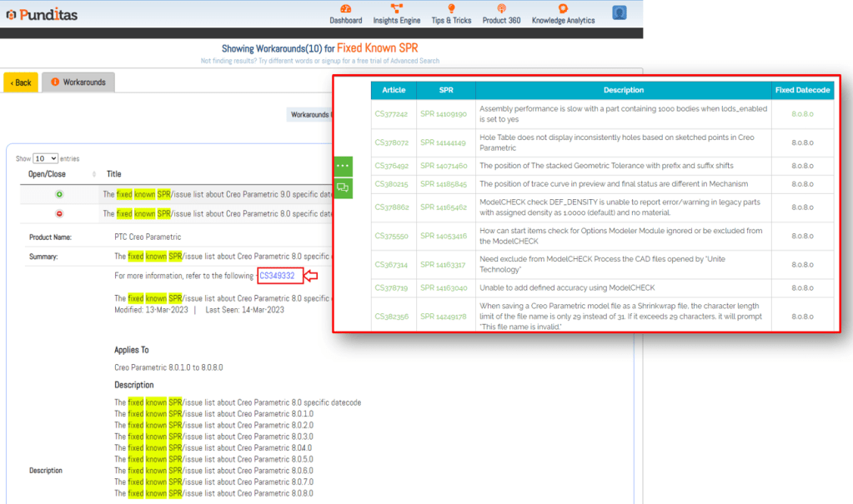Select the Product 360 icon
This screenshot has height=504, width=853.
501,9
